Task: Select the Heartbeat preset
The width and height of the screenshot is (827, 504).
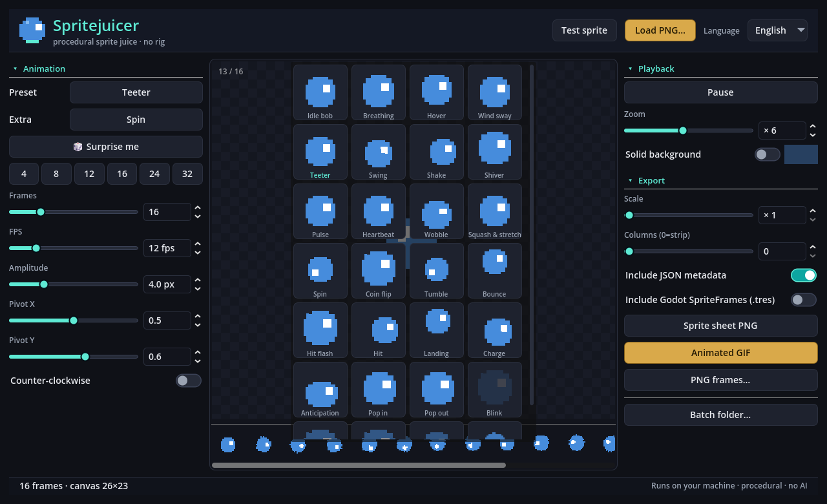Action: pyautogui.click(x=378, y=211)
